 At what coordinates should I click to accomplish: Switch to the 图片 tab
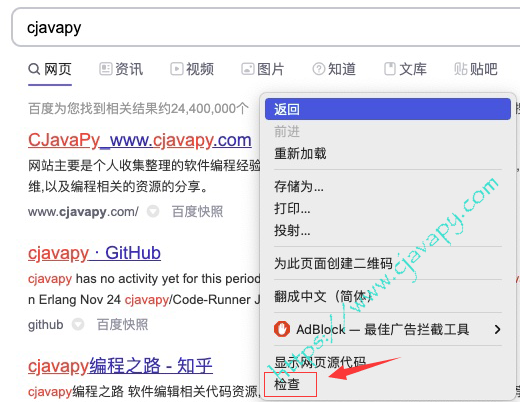click(263, 69)
